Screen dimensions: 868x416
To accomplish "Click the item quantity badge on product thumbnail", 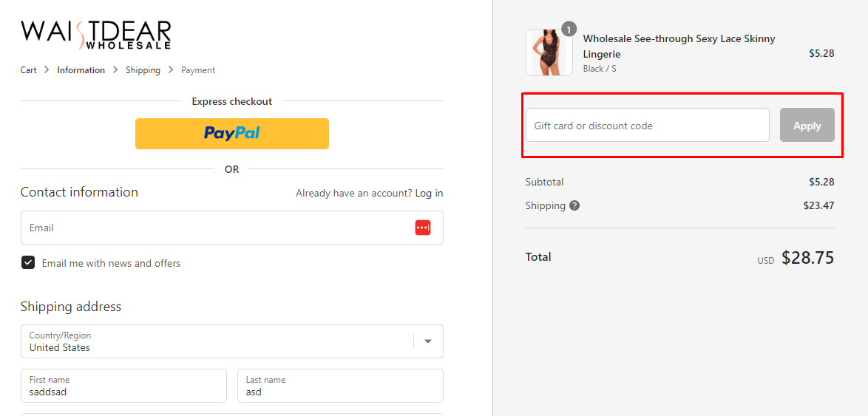I will 569,28.
